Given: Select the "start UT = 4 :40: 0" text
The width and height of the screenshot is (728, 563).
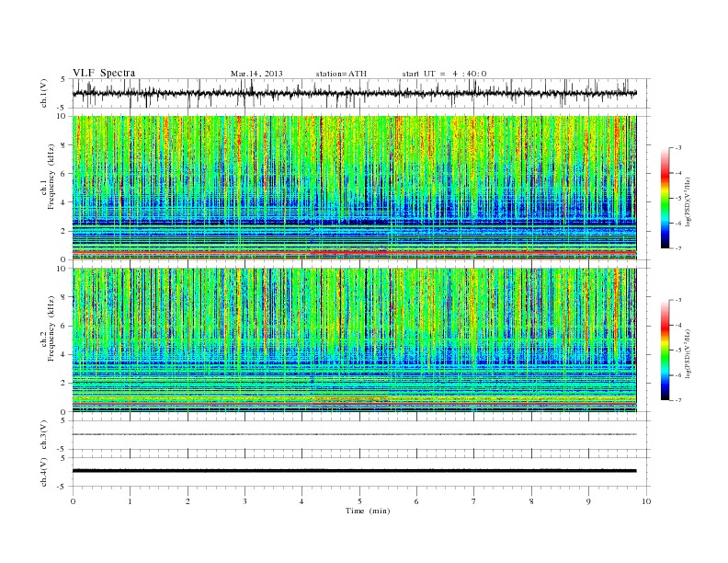Looking at the screenshot, I should pyautogui.click(x=444, y=74).
